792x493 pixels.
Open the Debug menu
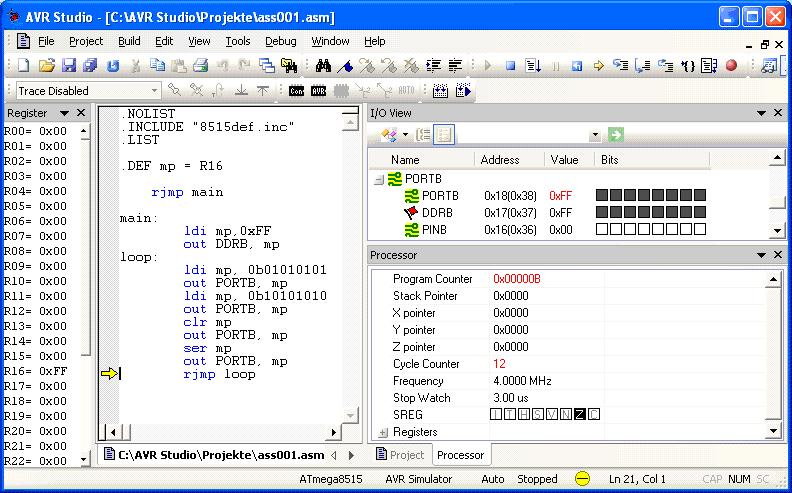pos(280,41)
